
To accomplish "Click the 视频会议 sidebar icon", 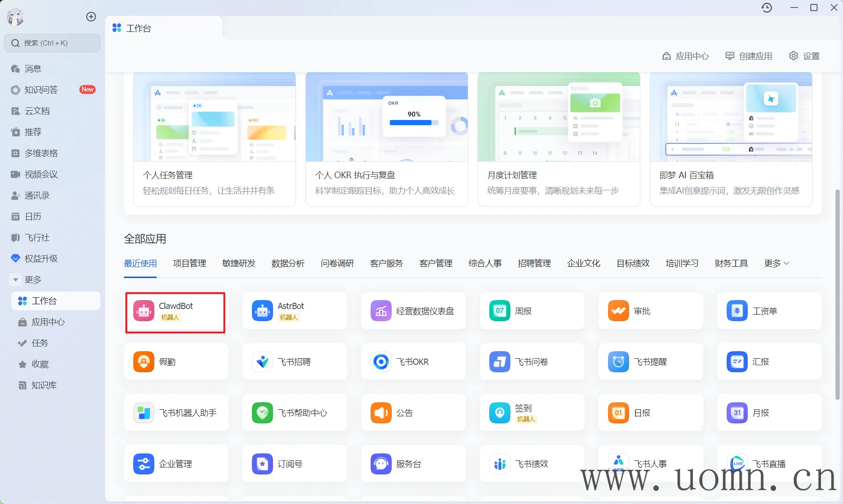I will [x=15, y=174].
